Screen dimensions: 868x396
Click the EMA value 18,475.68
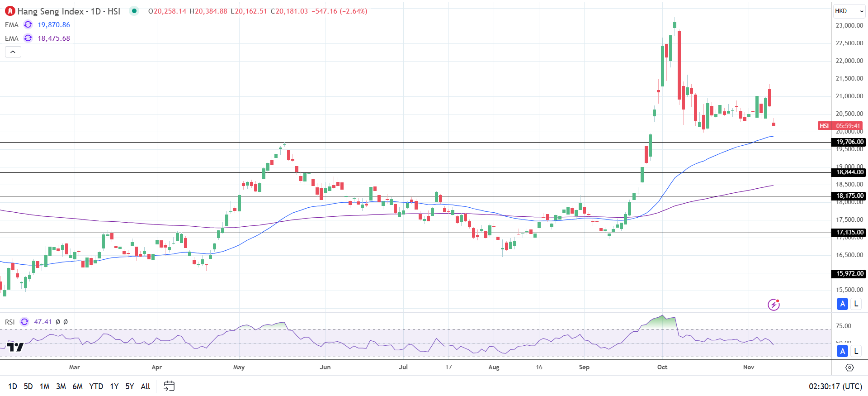pos(54,38)
